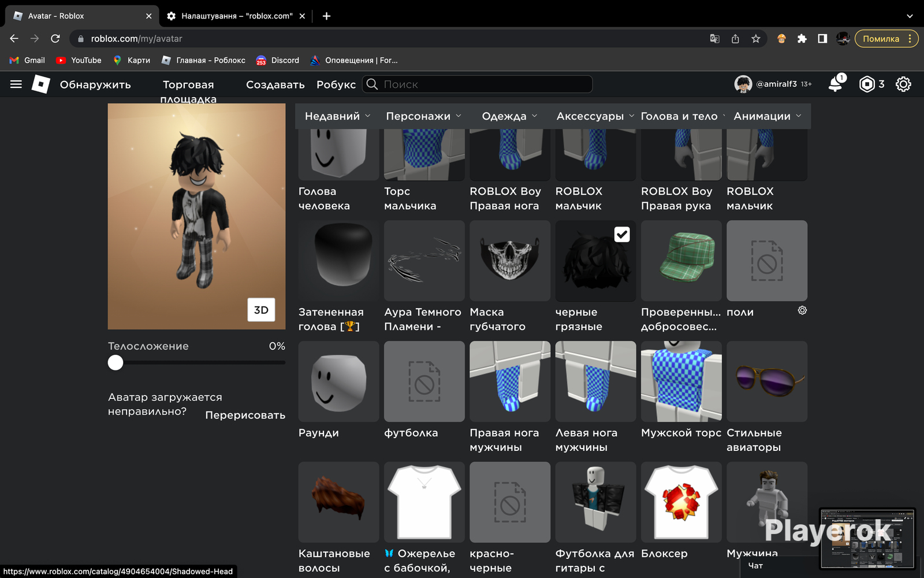This screenshot has width=924, height=578.
Task: Select the green plaid cap thumbnail
Action: pyautogui.click(x=681, y=261)
